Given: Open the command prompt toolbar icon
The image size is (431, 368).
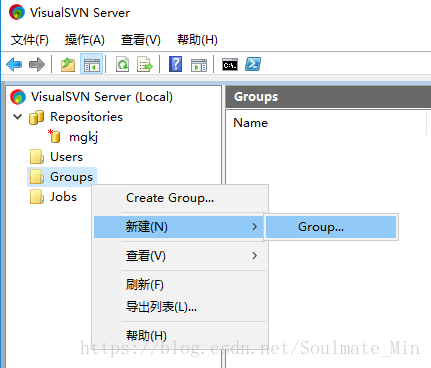Looking at the screenshot, I should point(230,64).
